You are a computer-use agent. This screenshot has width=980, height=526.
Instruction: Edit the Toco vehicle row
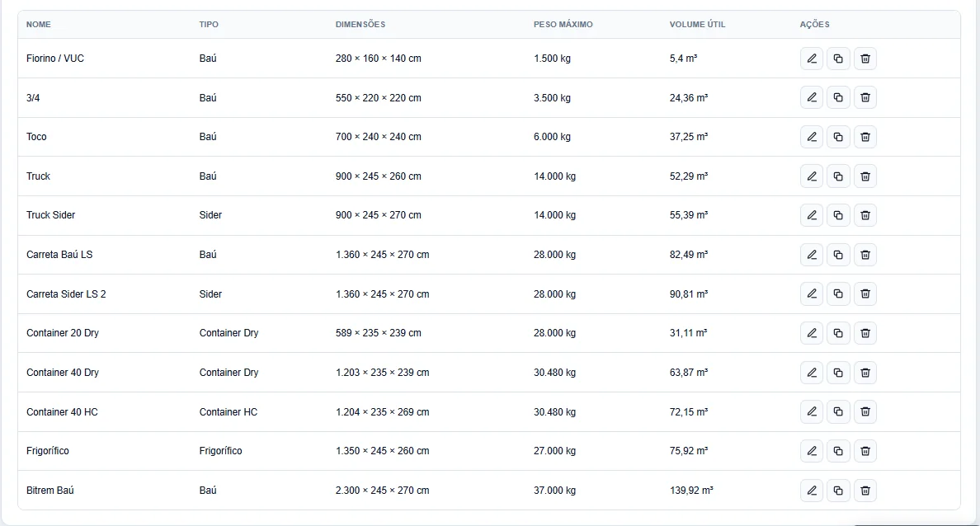click(811, 137)
